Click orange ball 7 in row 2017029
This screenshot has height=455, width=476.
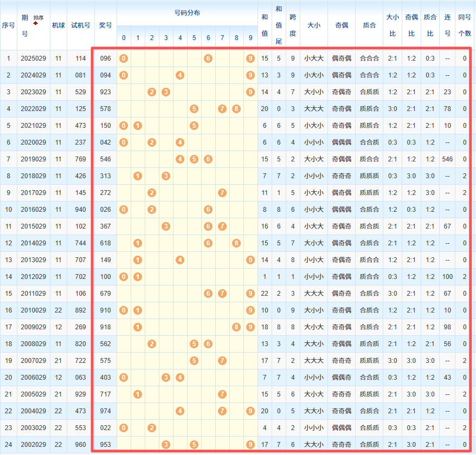click(222, 193)
